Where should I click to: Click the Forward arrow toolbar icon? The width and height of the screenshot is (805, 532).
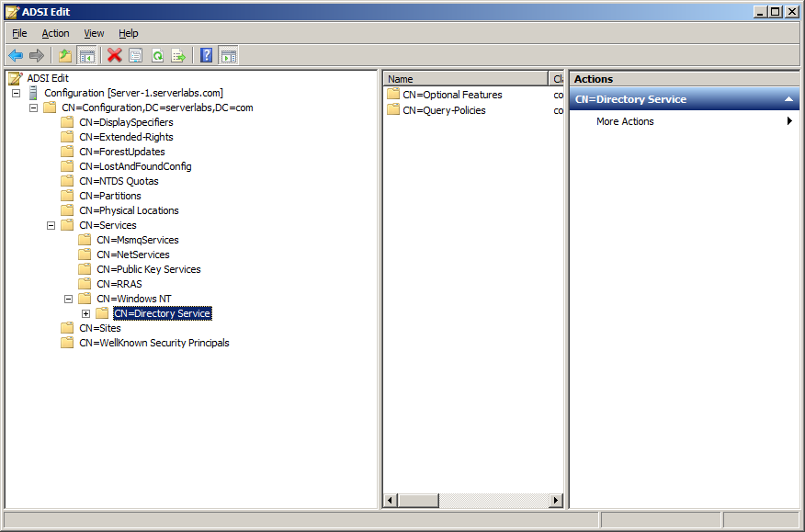tap(37, 55)
